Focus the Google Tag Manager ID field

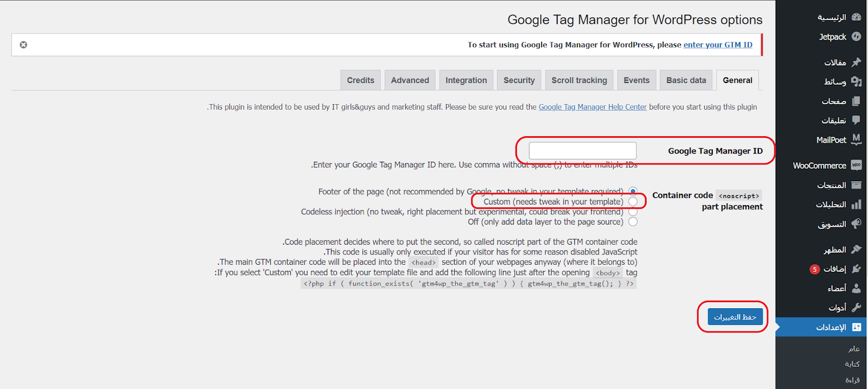click(x=583, y=150)
